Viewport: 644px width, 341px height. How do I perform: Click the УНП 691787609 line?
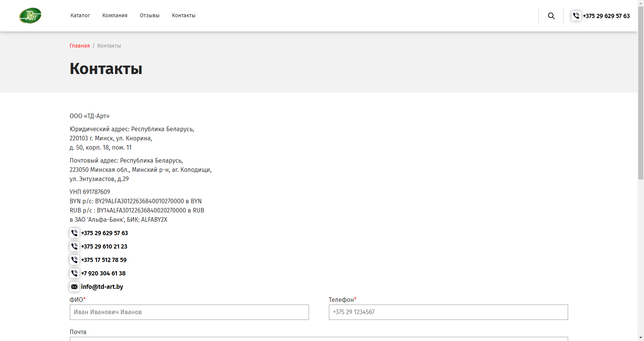point(90,192)
